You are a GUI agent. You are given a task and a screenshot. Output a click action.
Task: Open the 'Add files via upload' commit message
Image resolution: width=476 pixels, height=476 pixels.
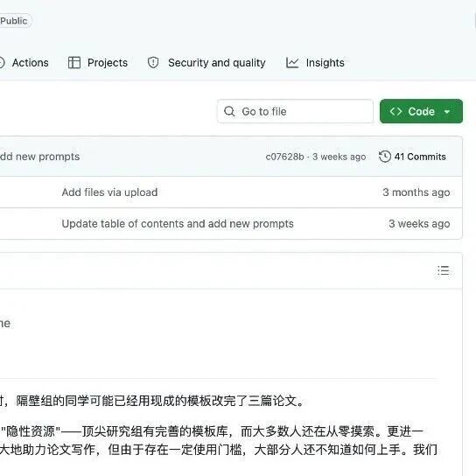109,192
